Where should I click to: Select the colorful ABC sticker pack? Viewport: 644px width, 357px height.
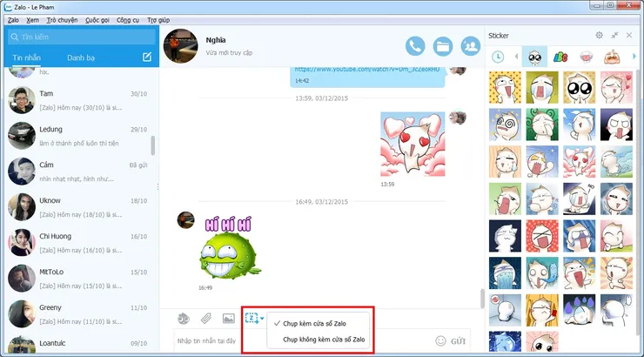pos(560,57)
